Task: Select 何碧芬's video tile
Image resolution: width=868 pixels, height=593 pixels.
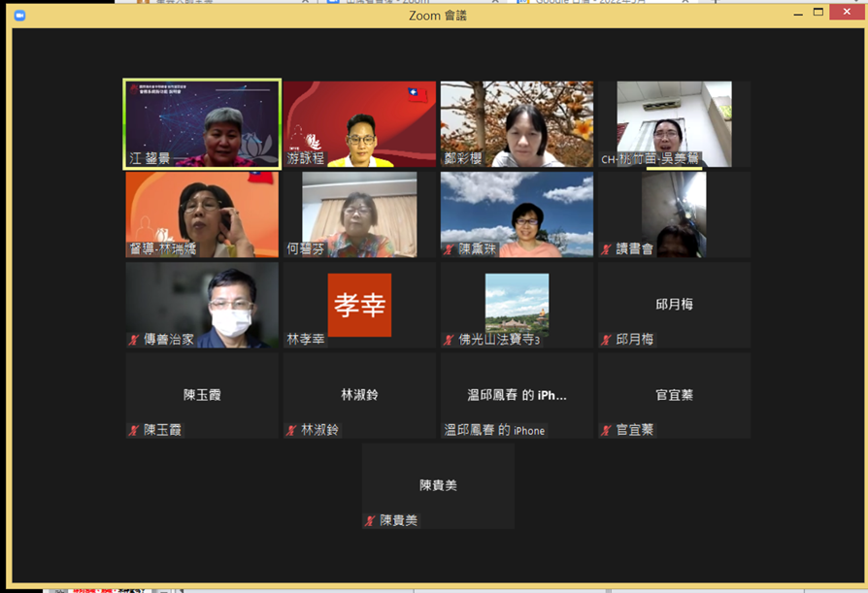Action: [359, 214]
